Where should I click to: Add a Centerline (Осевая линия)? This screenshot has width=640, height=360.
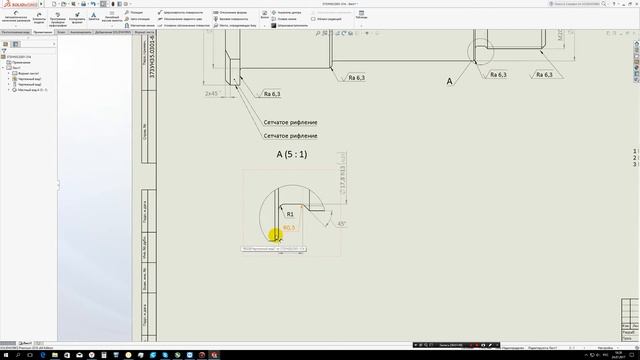pyautogui.click(x=284, y=19)
